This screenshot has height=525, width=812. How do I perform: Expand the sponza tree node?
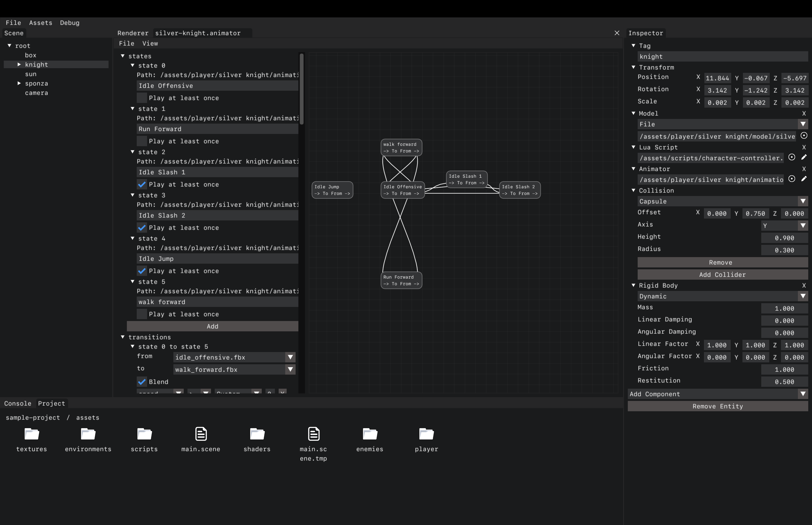coord(20,83)
